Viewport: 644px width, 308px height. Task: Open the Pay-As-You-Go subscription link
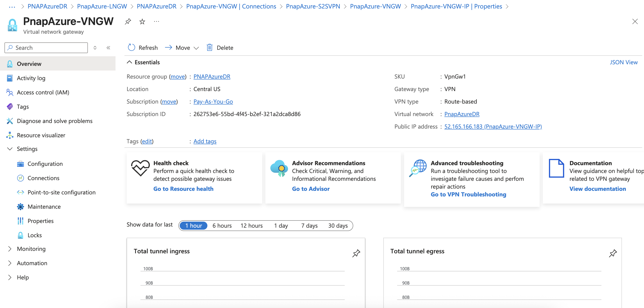click(213, 102)
